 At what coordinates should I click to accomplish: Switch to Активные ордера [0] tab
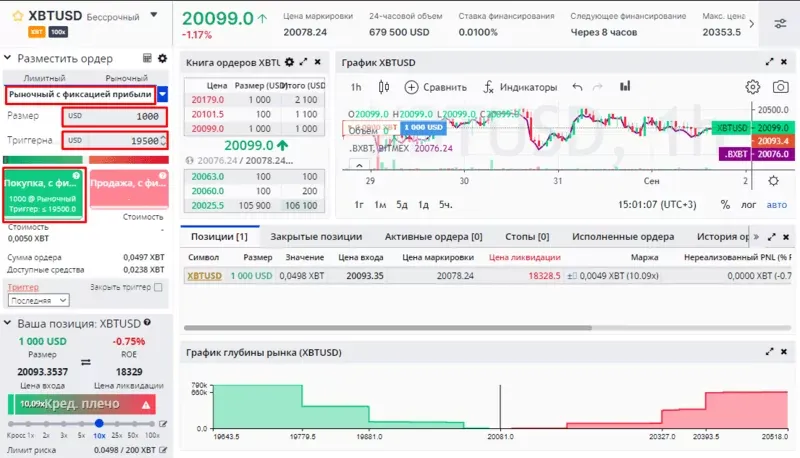pos(434,237)
